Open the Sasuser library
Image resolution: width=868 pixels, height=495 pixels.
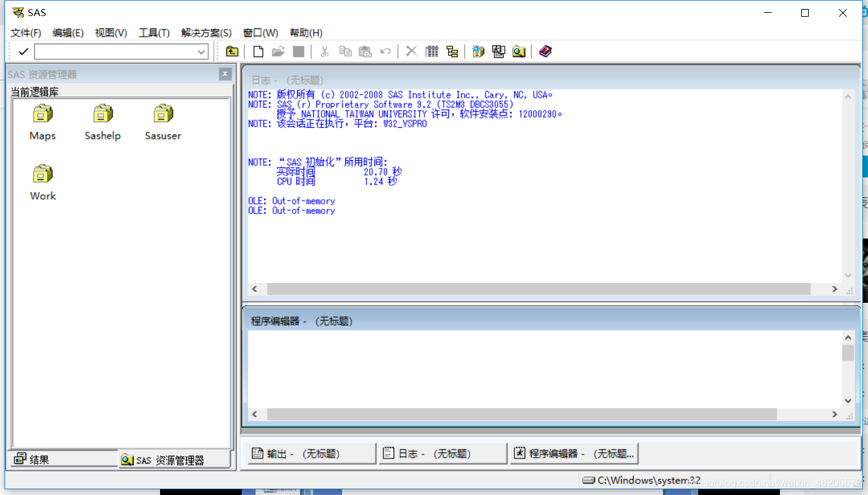click(x=163, y=123)
